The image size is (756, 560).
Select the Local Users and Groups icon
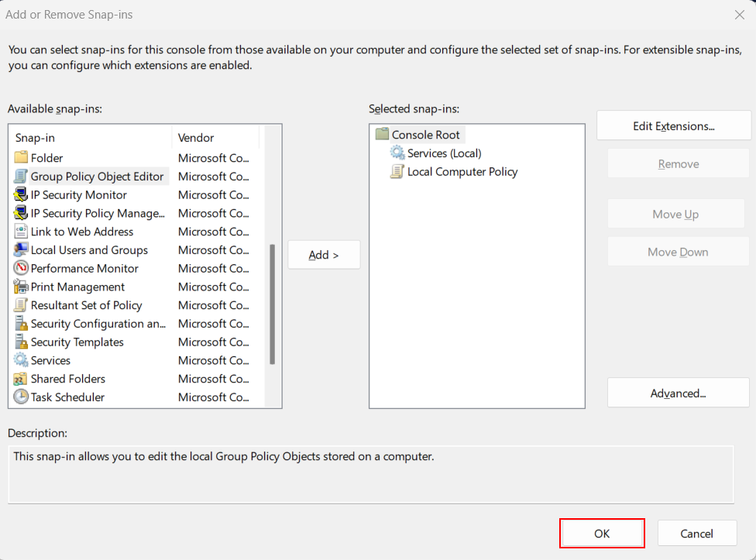point(21,250)
